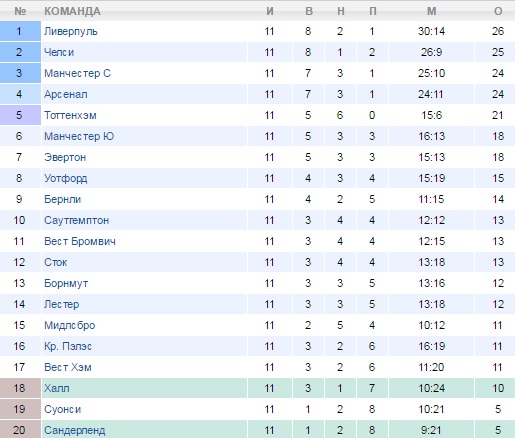
Task: Open the Эвертон team link
Action: point(65,157)
